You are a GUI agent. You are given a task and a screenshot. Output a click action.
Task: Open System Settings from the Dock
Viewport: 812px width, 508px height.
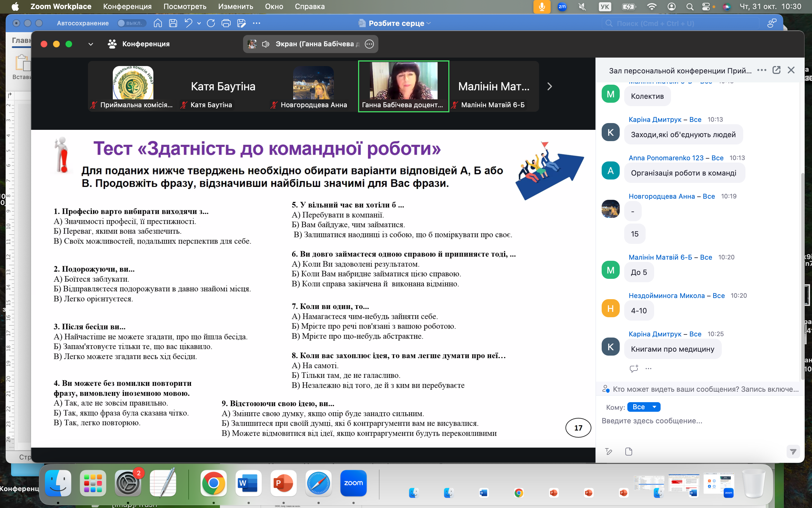(x=128, y=483)
